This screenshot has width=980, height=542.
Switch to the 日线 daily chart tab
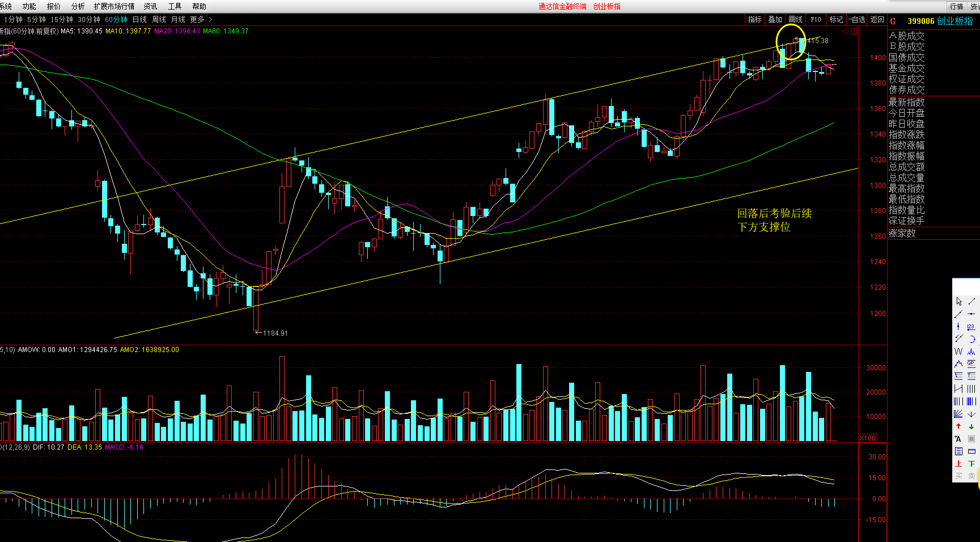coord(139,19)
